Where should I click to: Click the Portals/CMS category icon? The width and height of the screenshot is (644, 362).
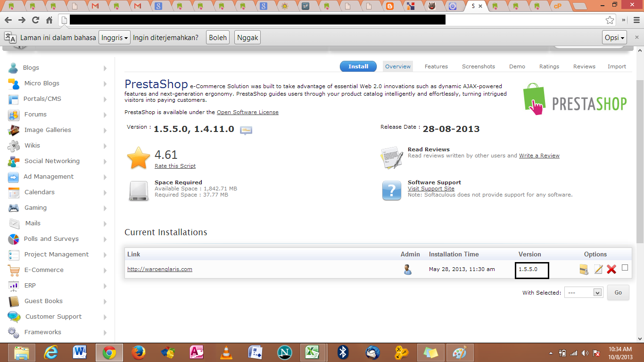click(x=14, y=99)
